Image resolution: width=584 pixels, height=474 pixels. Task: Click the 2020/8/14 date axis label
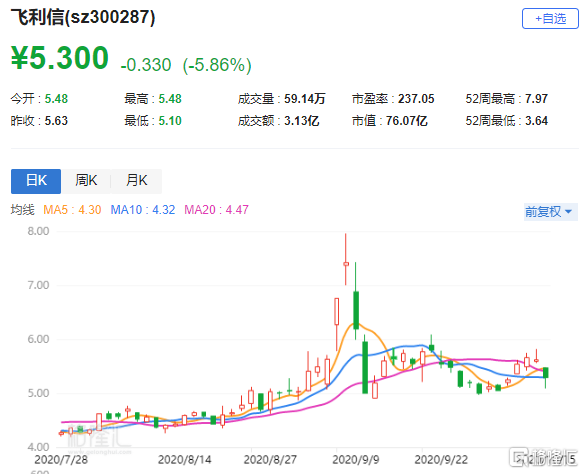184,459
